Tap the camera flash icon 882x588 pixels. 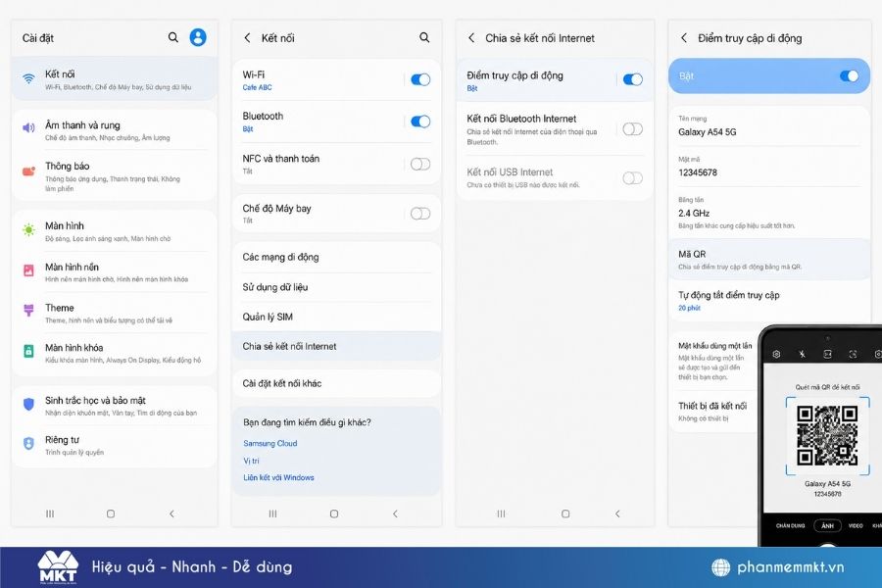(802, 354)
